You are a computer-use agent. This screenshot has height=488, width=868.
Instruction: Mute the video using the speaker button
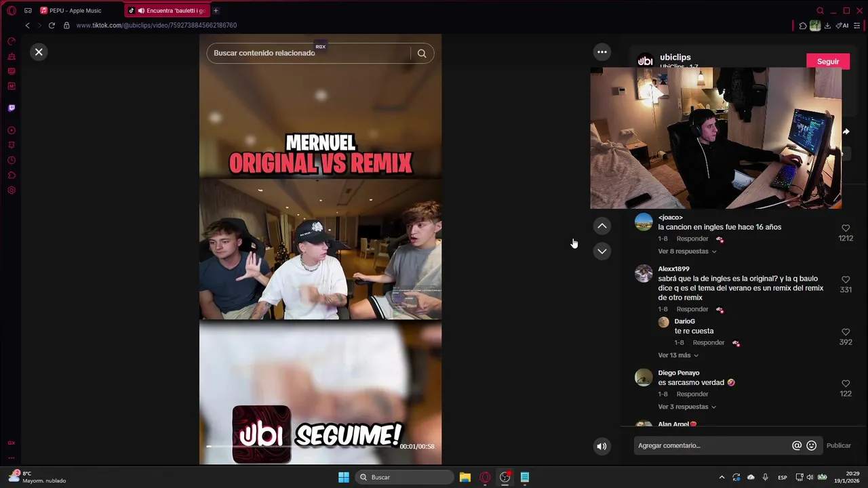601,446
